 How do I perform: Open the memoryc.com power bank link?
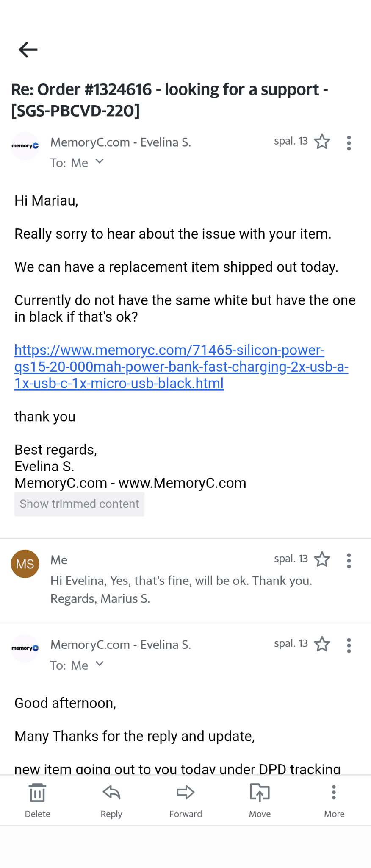click(x=169, y=367)
